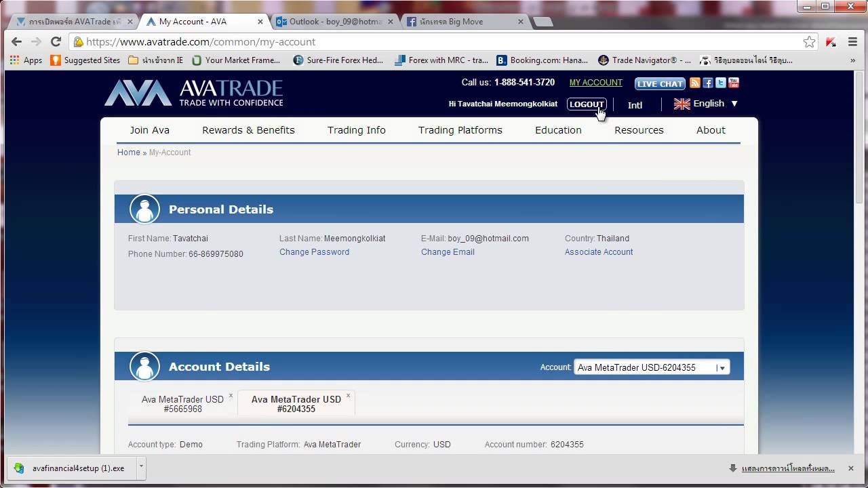This screenshot has width=868, height=488.
Task: Reload the page with the refresh icon
Action: tap(56, 41)
